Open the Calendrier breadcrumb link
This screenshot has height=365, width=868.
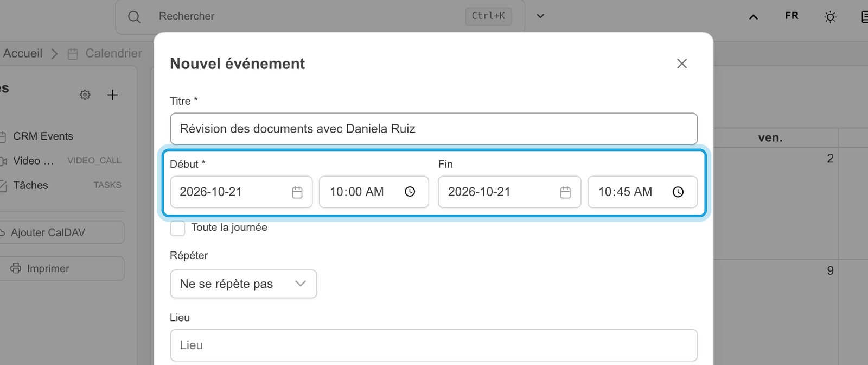point(113,53)
